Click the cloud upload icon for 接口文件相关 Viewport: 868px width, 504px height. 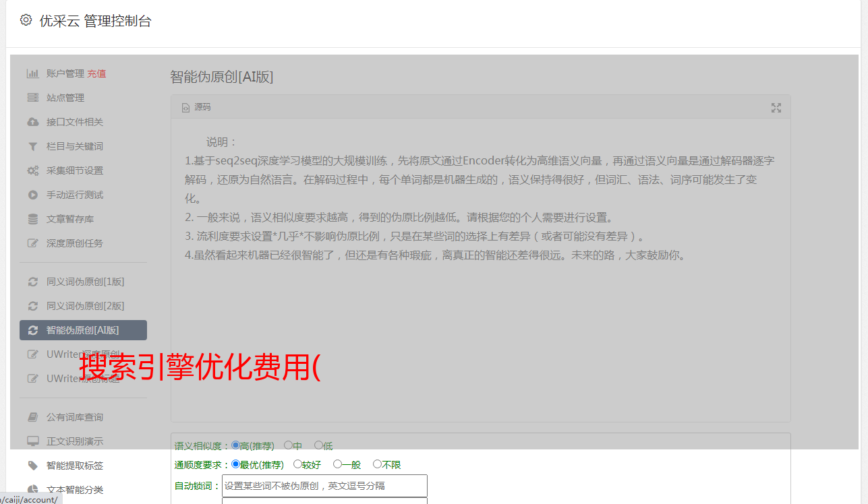(x=32, y=122)
